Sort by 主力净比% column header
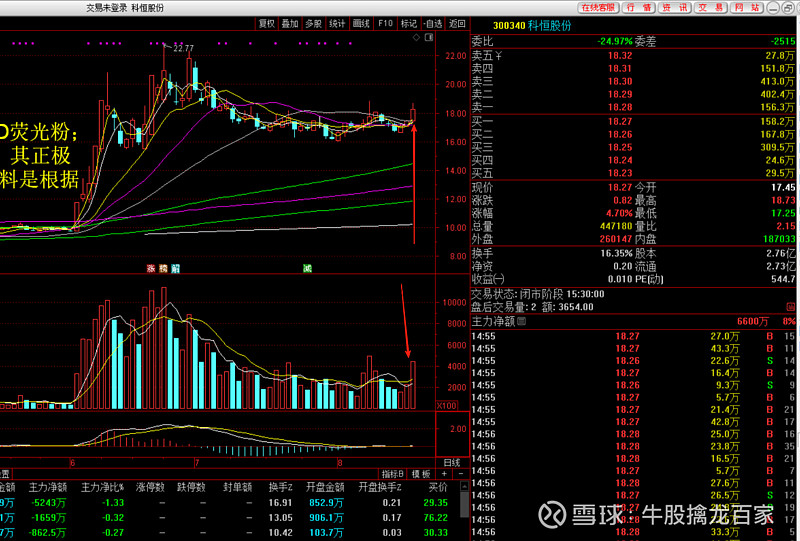Screen dimensions: 800x541 [x=103, y=487]
